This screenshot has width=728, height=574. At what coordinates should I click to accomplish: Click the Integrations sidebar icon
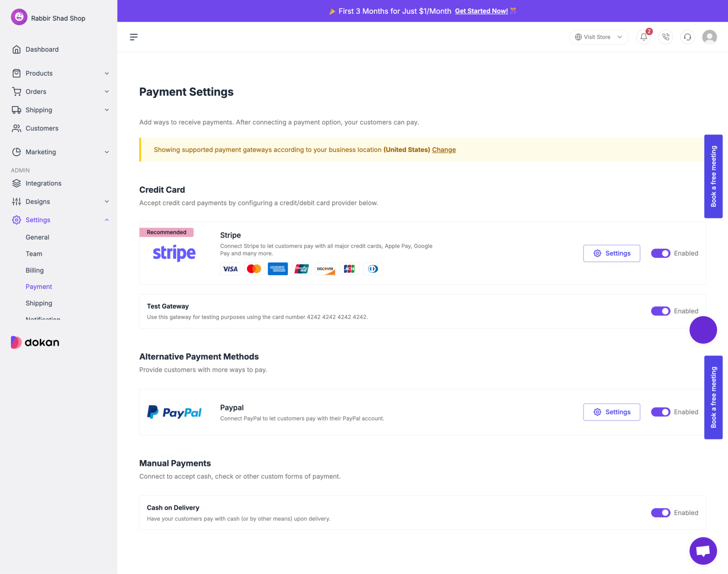[17, 183]
